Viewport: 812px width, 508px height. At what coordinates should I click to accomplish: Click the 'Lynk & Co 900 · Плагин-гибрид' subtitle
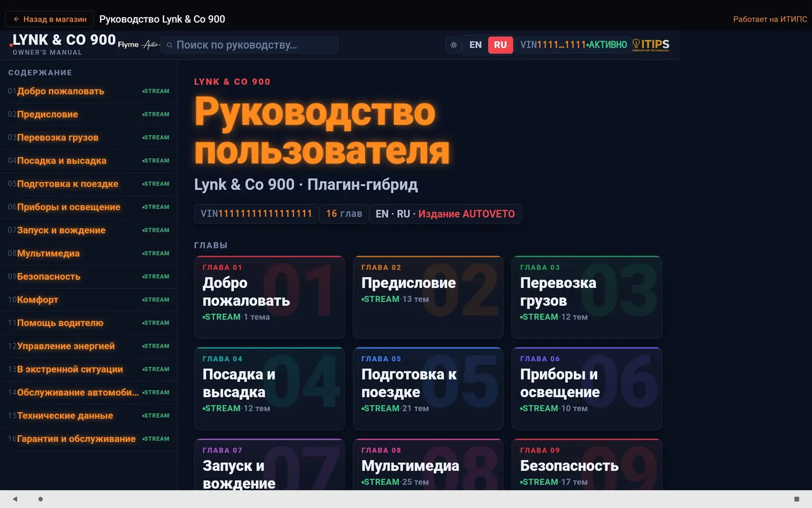[306, 184]
